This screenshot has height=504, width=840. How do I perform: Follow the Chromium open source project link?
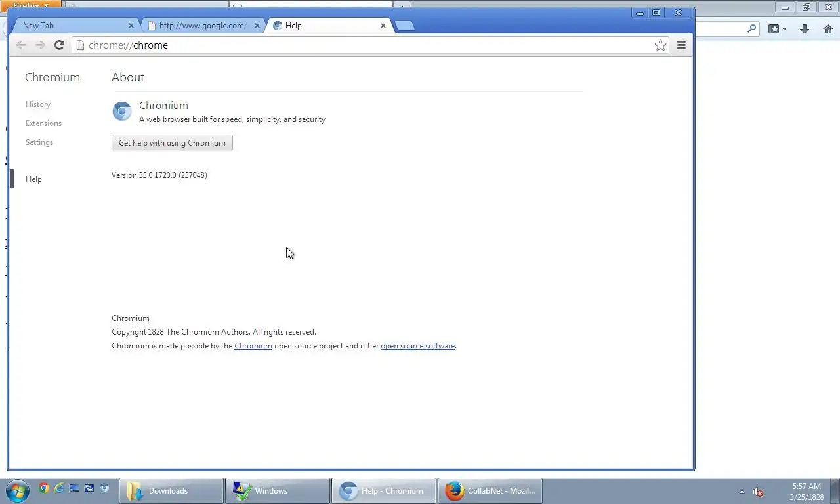pyautogui.click(x=253, y=346)
